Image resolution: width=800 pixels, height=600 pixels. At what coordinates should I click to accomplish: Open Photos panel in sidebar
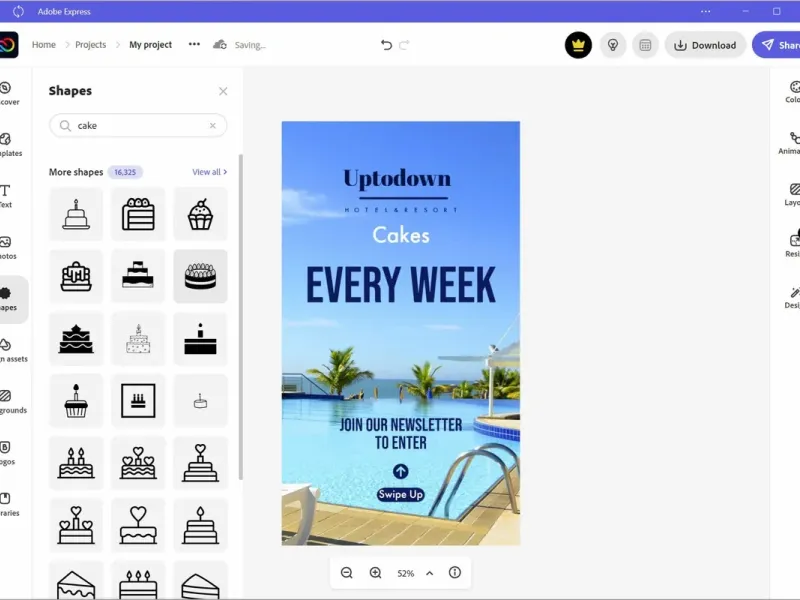pos(7,248)
